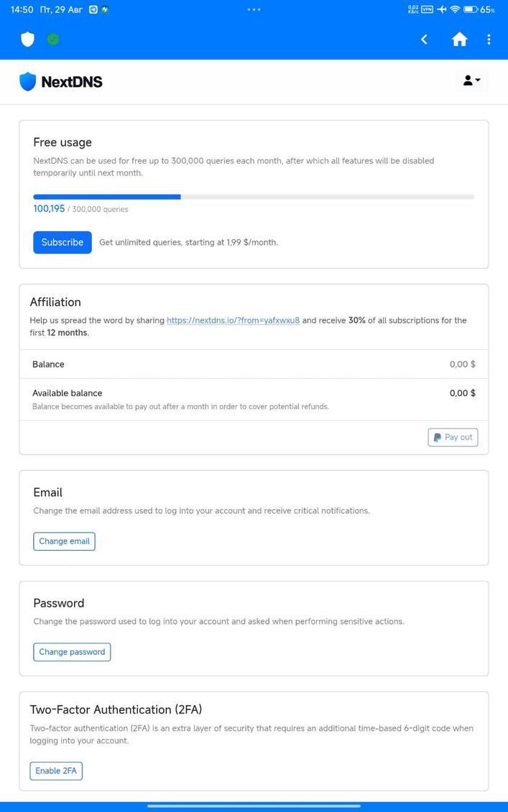Tap the gesture navigation bar at the bottom

254,806
